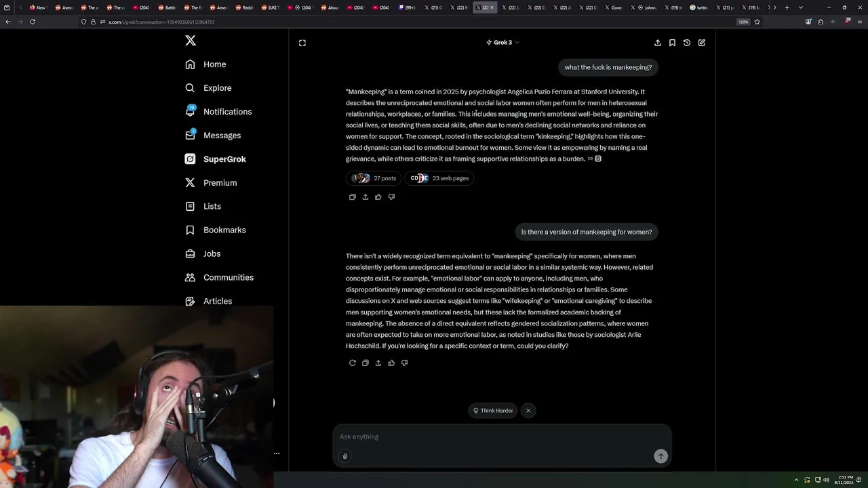Select SuperGrok in the sidebar
Screen dimensions: 868x488
coord(215,159)
